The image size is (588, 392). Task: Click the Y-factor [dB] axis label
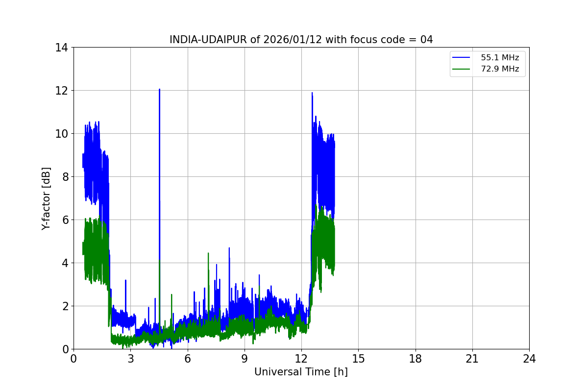pyautogui.click(x=46, y=198)
